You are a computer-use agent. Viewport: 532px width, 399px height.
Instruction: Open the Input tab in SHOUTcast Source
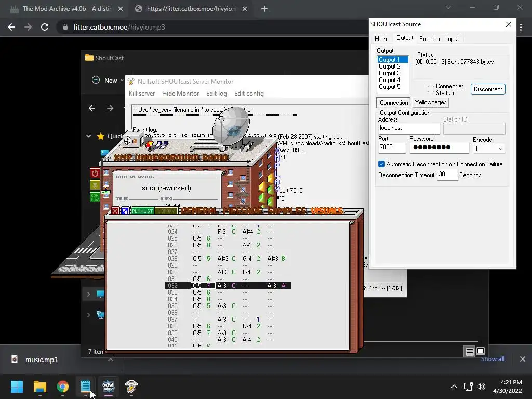(453, 39)
